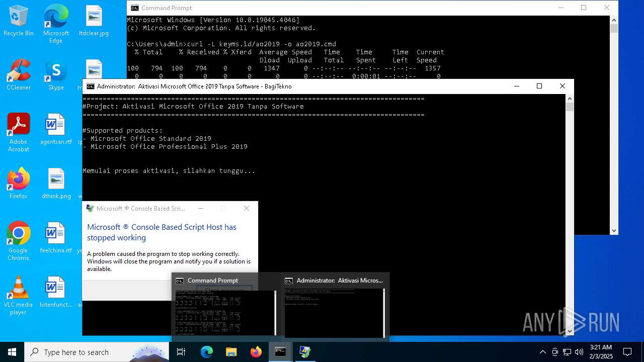Screen dimensions: 644x362
Task: Maximize the Aktivasi Office 2019 window
Action: (539, 86)
